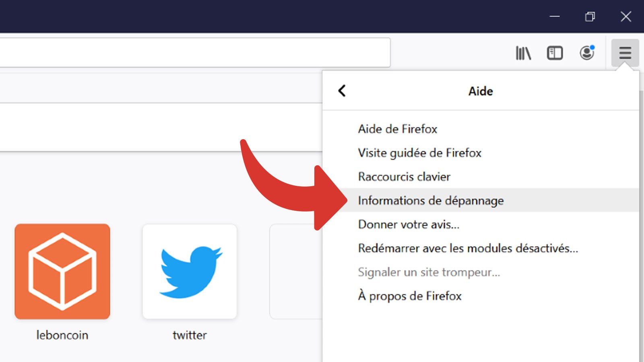Select Redémarrer avec les modules désactivés…

click(481, 248)
